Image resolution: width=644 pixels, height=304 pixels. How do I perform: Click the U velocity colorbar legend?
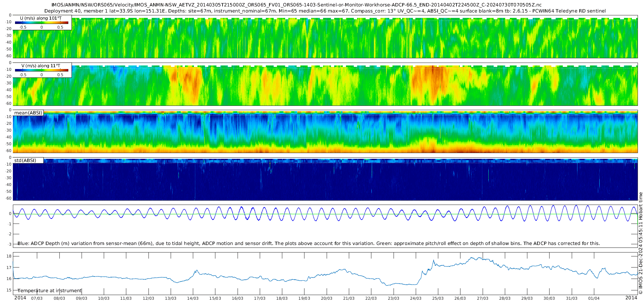coord(42,23)
